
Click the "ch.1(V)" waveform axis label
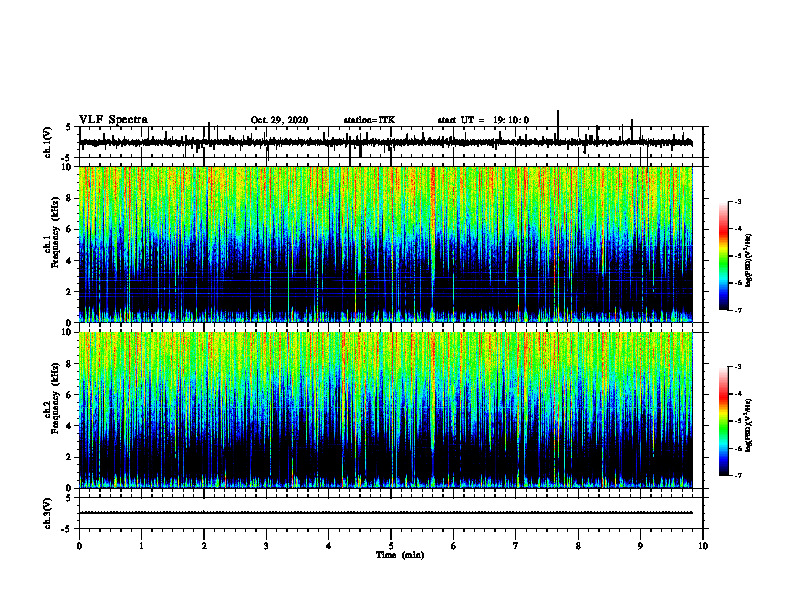[48, 142]
